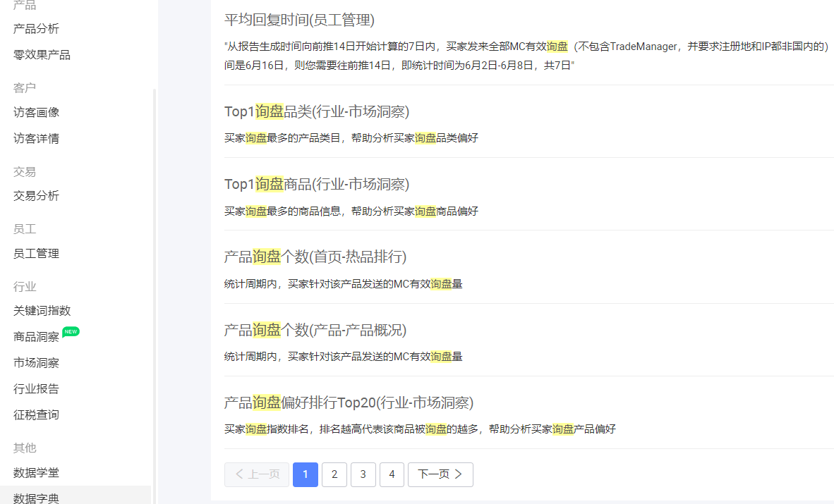Click the 下一页 next page button
This screenshot has height=504, width=834.
tap(440, 474)
